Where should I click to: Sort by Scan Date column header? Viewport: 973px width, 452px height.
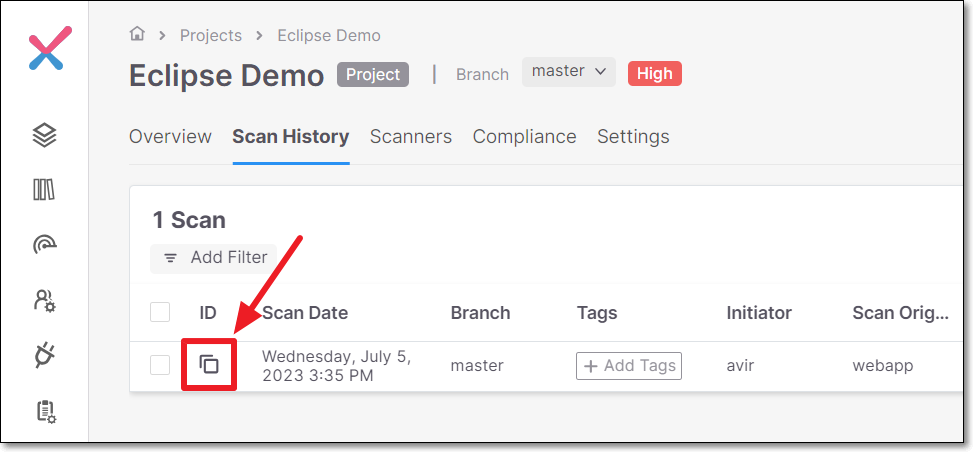[x=305, y=312]
